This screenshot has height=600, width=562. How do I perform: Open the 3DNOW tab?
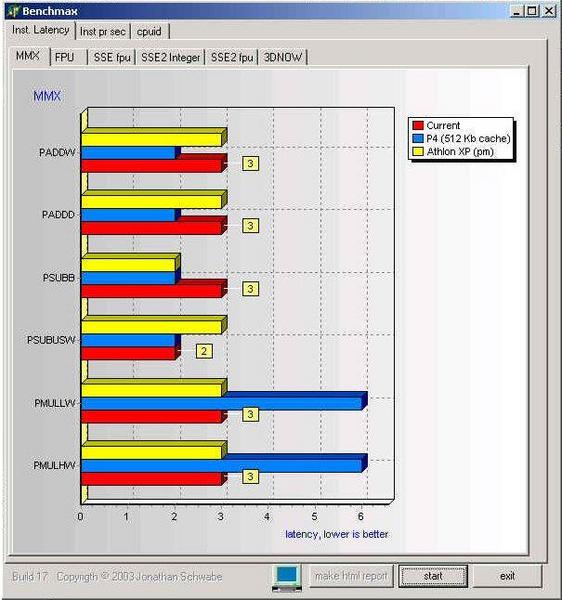click(283, 57)
